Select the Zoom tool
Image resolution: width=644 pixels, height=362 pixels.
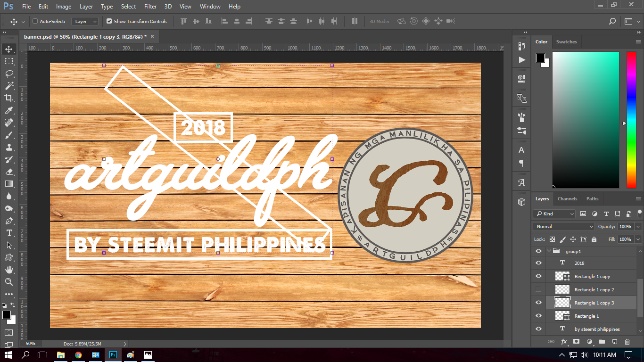point(9,282)
